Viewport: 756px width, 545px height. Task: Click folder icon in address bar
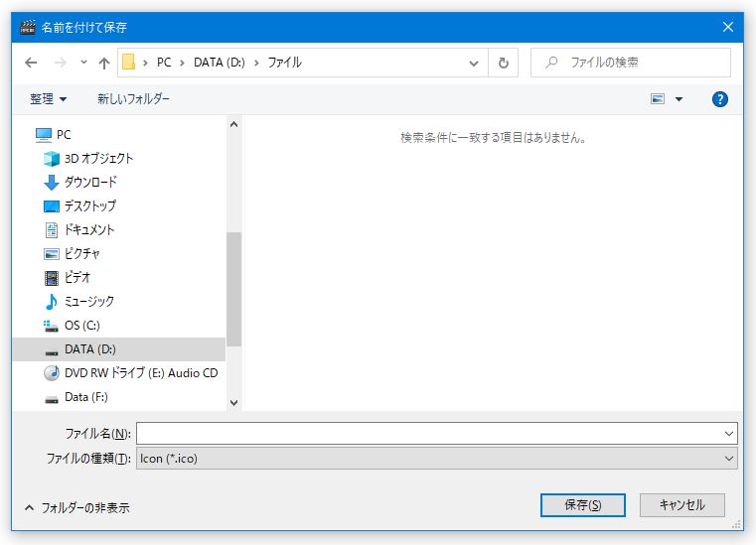pyautogui.click(x=128, y=63)
